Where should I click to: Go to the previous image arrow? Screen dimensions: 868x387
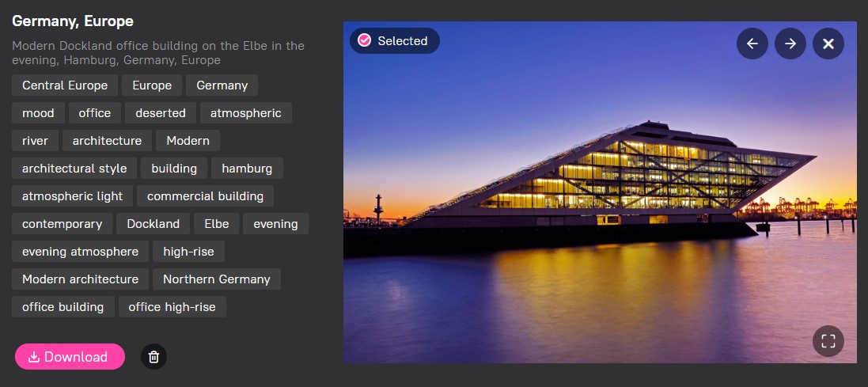(752, 44)
